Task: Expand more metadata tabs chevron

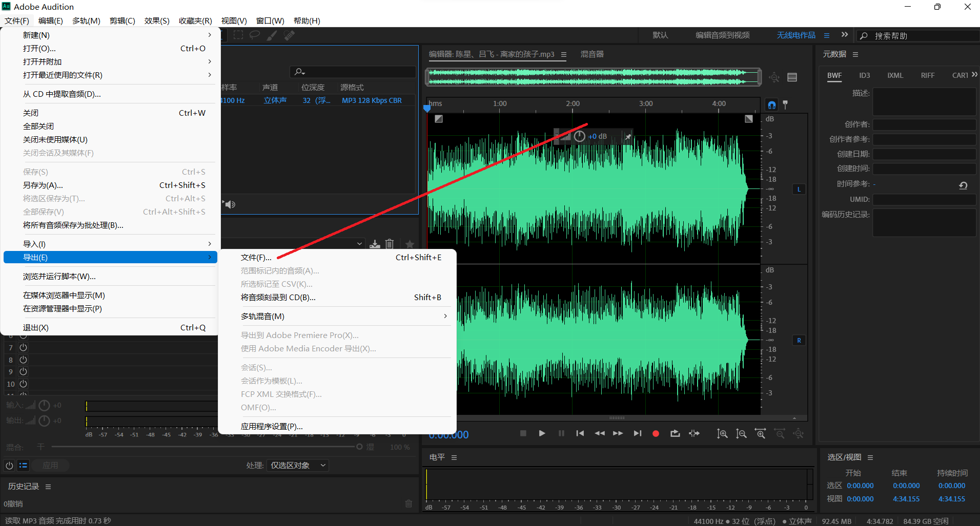Action: click(974, 75)
